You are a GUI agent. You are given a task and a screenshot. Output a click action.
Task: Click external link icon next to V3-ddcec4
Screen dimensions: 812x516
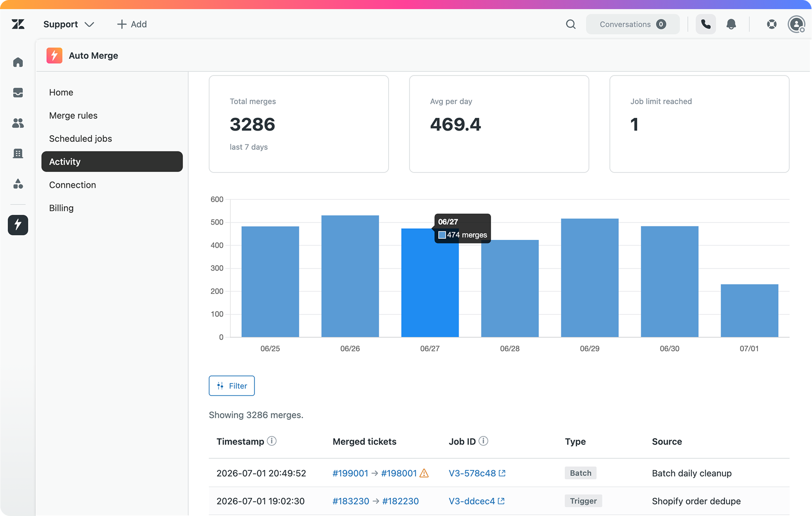501,501
